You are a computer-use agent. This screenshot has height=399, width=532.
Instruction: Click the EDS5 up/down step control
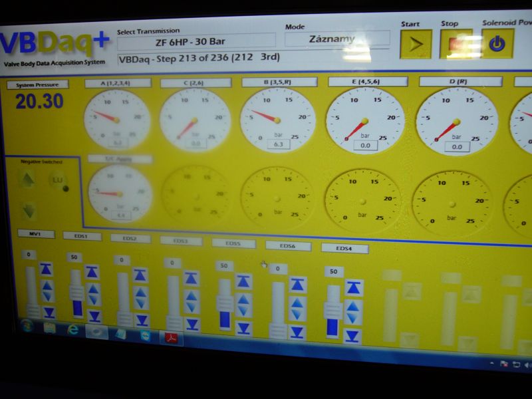243,305
